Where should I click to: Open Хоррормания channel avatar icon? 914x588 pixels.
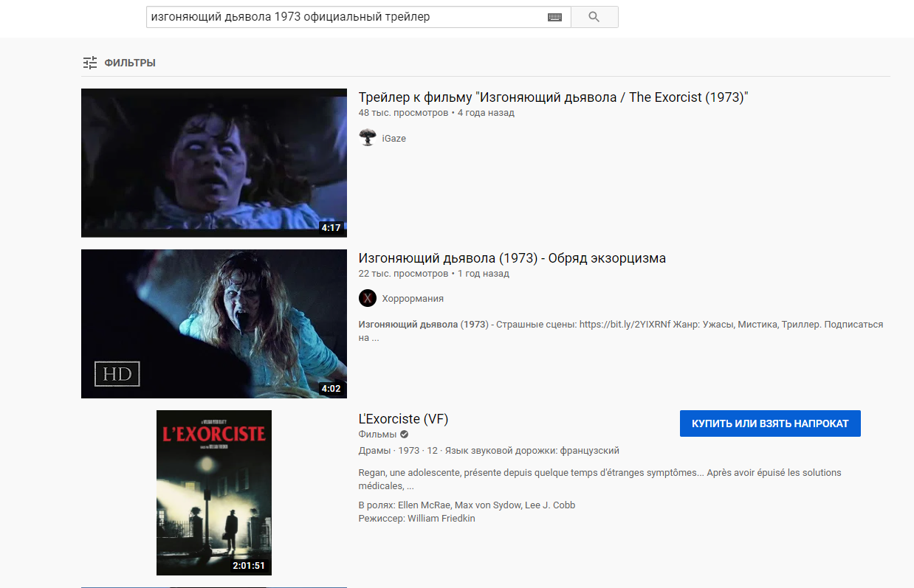[368, 298]
